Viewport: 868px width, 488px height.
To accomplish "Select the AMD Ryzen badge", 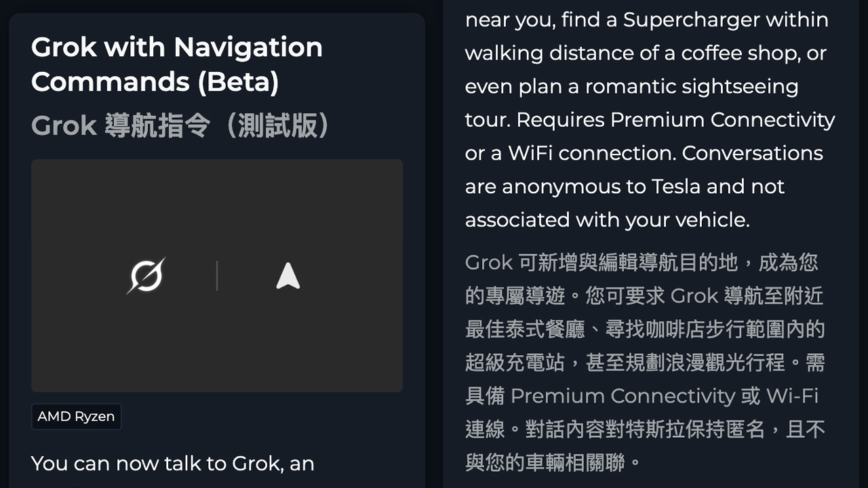I will pyautogui.click(x=76, y=417).
